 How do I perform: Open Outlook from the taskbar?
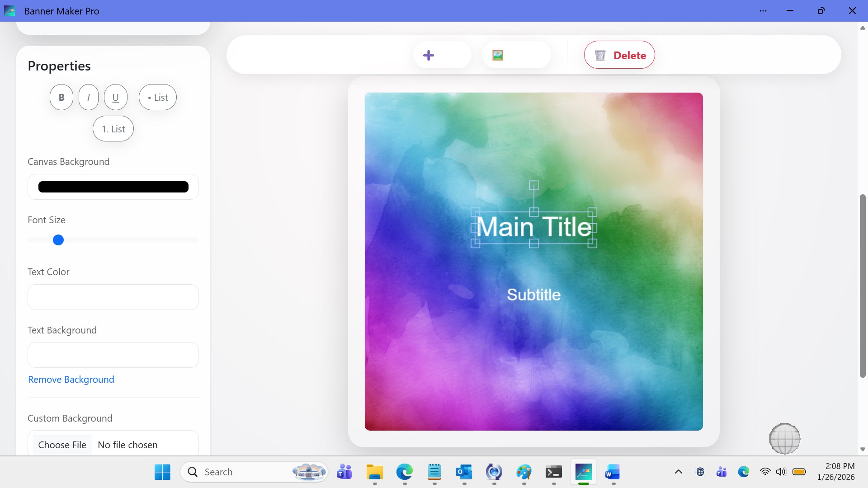[464, 472]
